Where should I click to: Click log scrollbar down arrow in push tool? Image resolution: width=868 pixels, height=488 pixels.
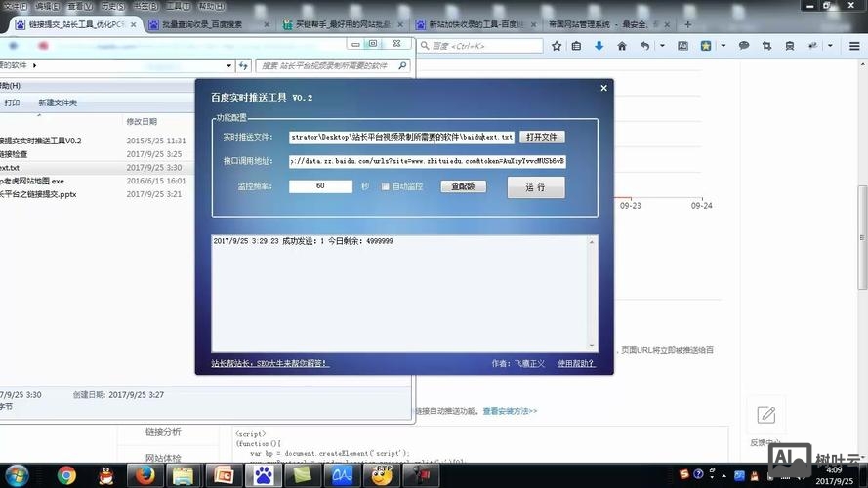tap(592, 346)
